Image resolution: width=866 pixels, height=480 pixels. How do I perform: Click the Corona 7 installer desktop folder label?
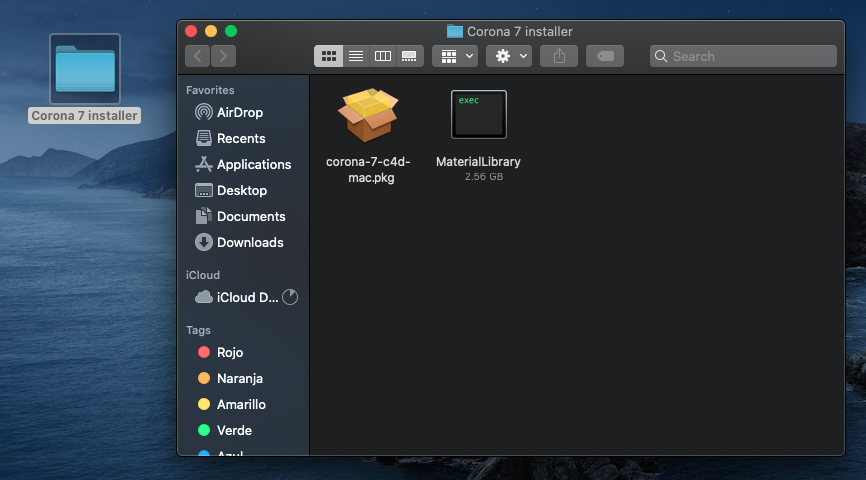pyautogui.click(x=85, y=115)
